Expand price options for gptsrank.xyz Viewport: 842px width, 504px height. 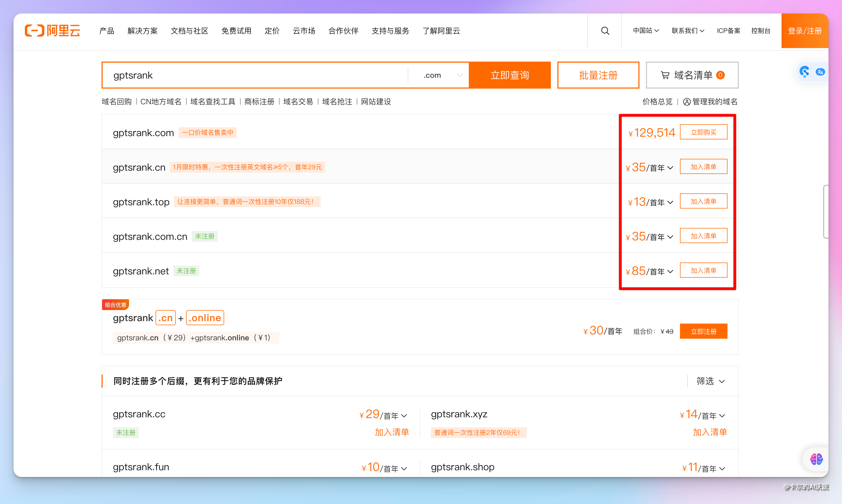pos(722,416)
